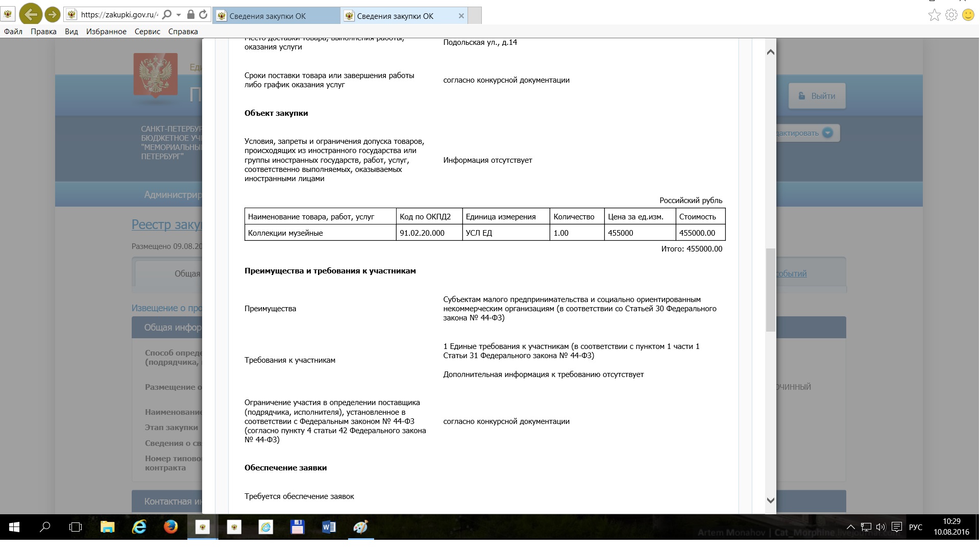Expand the Редактировать dropdown arrow
This screenshot has height=551, width=980.
coord(827,133)
